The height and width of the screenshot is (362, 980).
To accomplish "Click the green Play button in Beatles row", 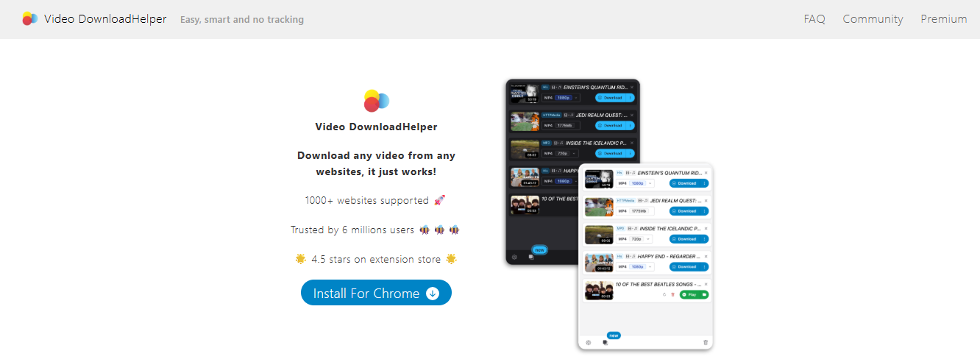I will (691, 294).
